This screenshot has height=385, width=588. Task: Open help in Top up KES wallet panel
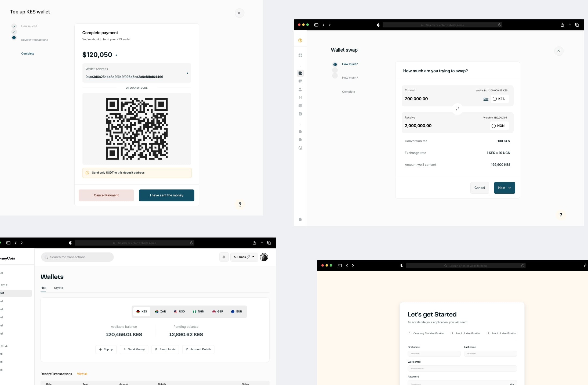point(240,204)
